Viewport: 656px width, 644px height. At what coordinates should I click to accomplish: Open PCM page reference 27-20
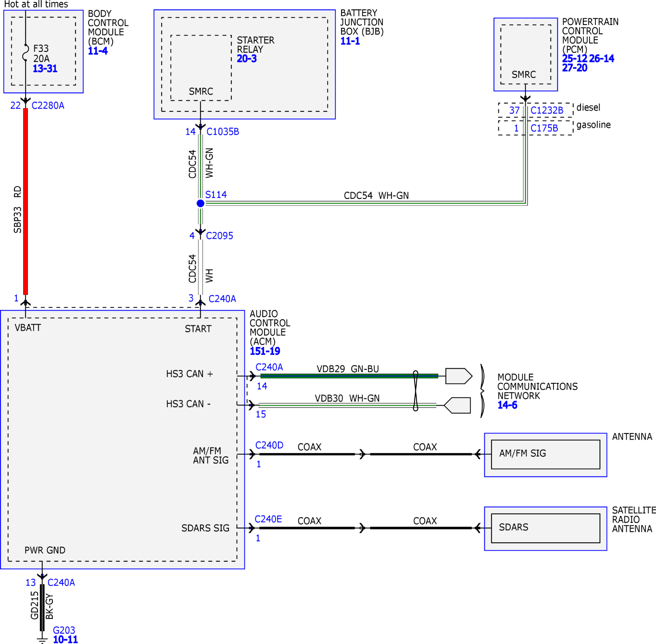tap(574, 68)
